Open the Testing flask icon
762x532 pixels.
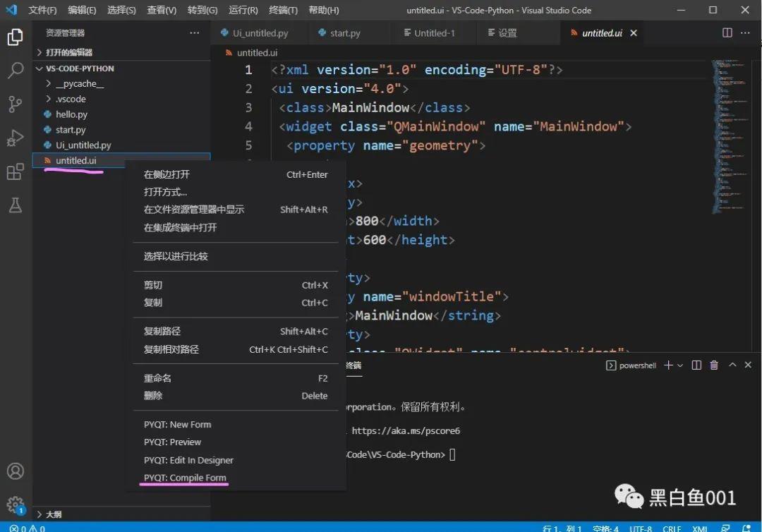click(16, 205)
